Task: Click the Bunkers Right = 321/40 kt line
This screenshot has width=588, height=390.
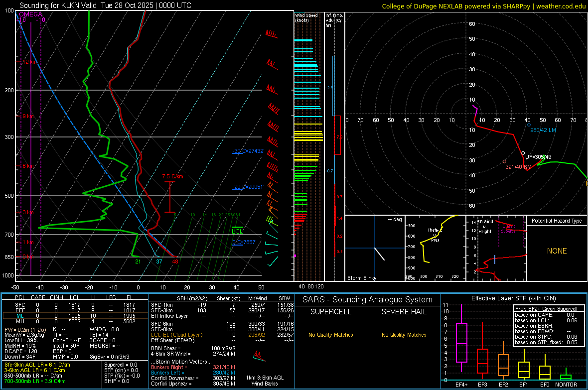Action: point(193,367)
